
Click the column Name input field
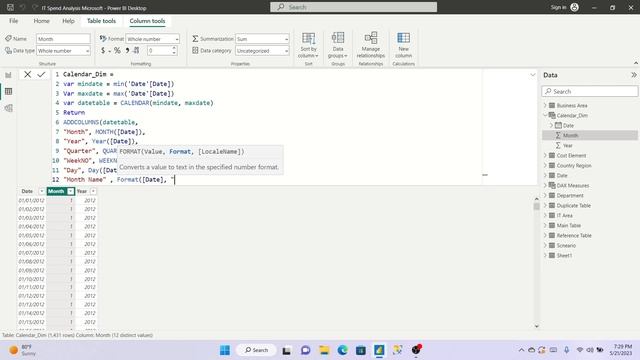click(63, 39)
